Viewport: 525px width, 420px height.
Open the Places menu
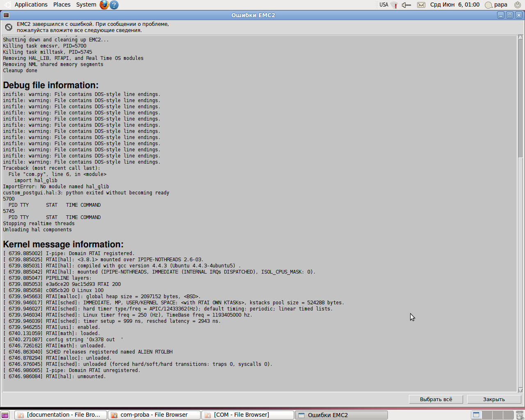point(62,5)
